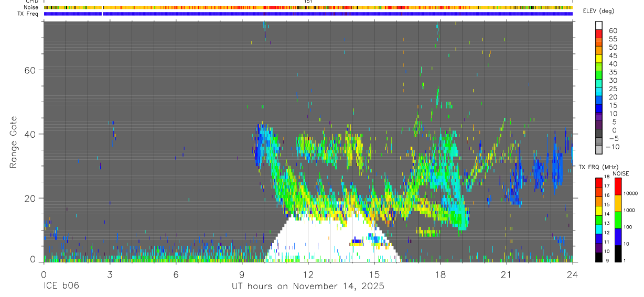The image size is (644, 297).
Task: Click the "UT hours on November 14, 2025" title
Action: click(308, 287)
